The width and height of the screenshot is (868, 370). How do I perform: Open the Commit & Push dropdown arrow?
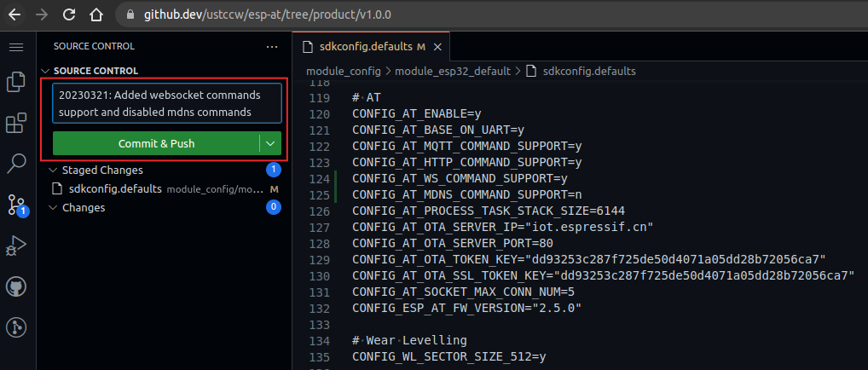(x=270, y=143)
